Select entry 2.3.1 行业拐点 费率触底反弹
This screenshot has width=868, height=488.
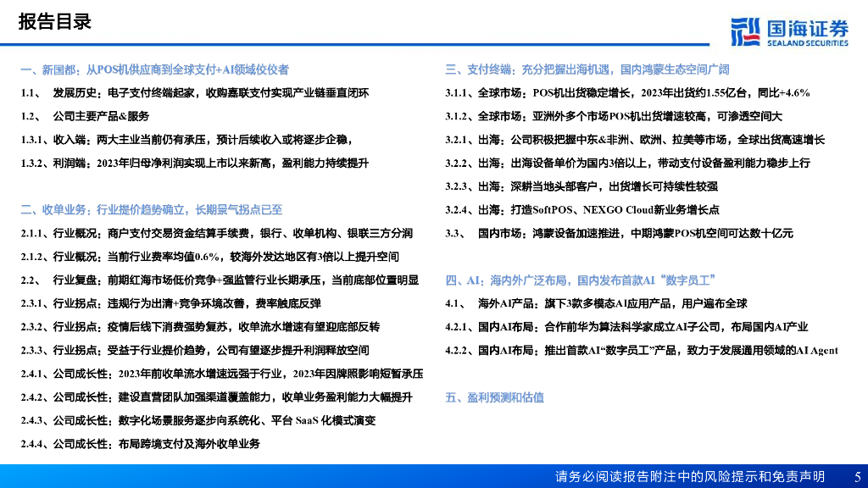171,304
